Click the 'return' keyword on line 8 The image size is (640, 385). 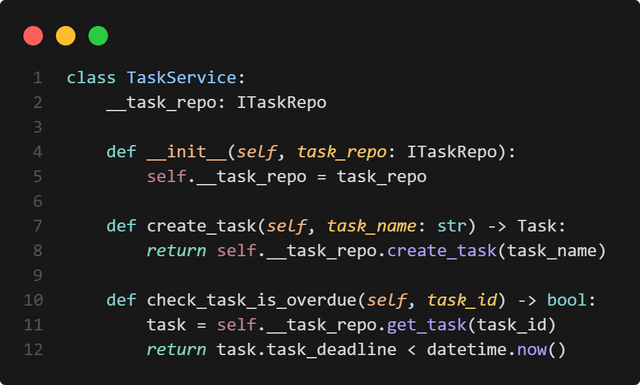click(176, 251)
